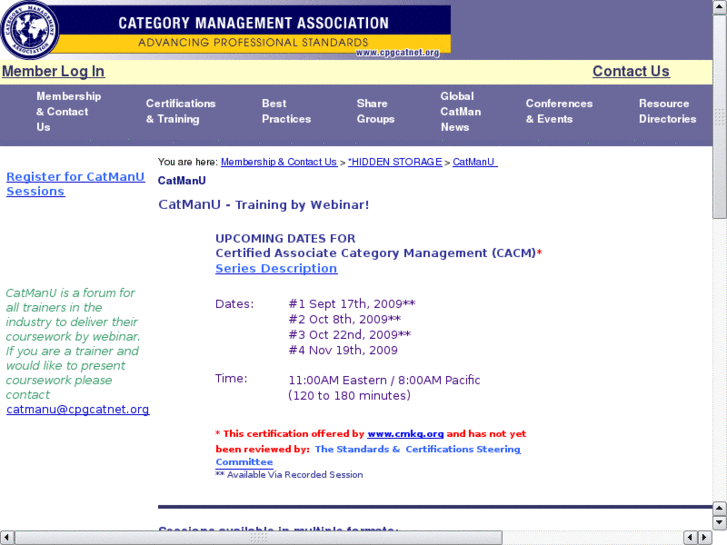Follow the CatManU breadcrumb link
Viewport: 727px width, 545px height.
475,162
